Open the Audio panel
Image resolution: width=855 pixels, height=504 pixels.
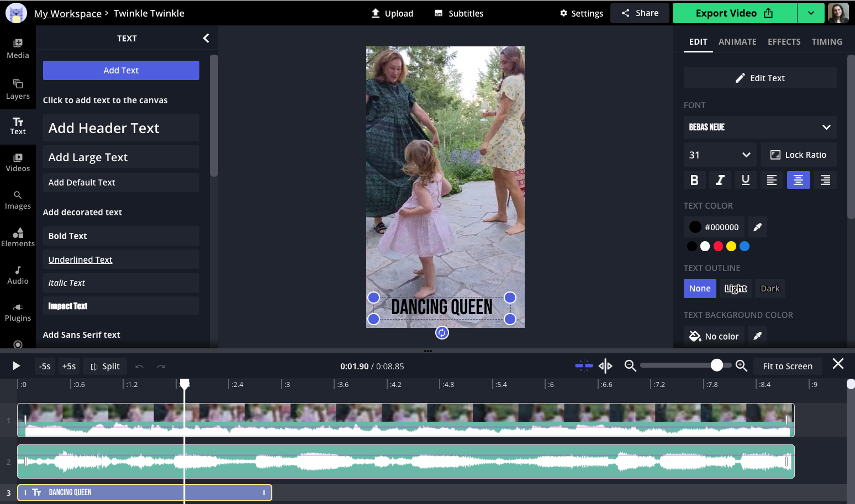click(18, 274)
